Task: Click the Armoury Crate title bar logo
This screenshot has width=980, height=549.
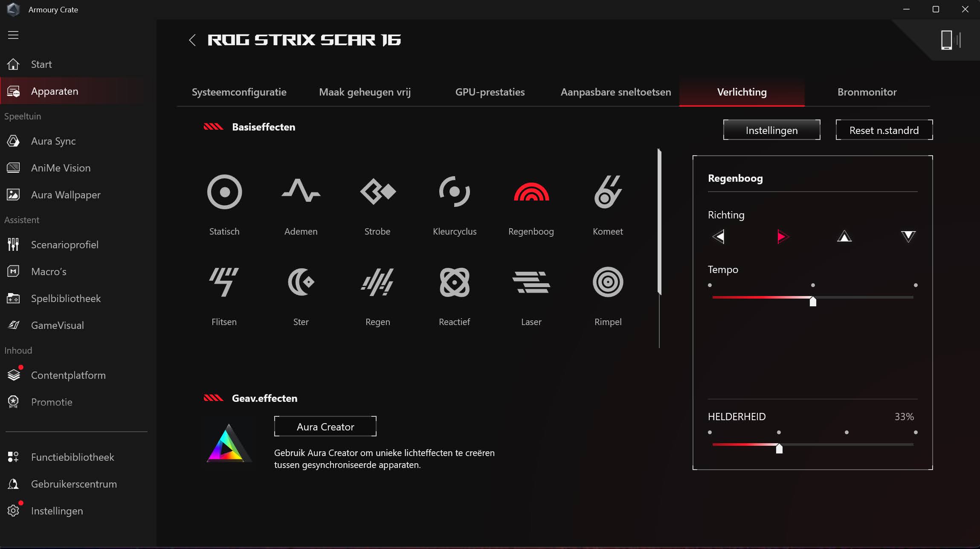Action: tap(14, 9)
